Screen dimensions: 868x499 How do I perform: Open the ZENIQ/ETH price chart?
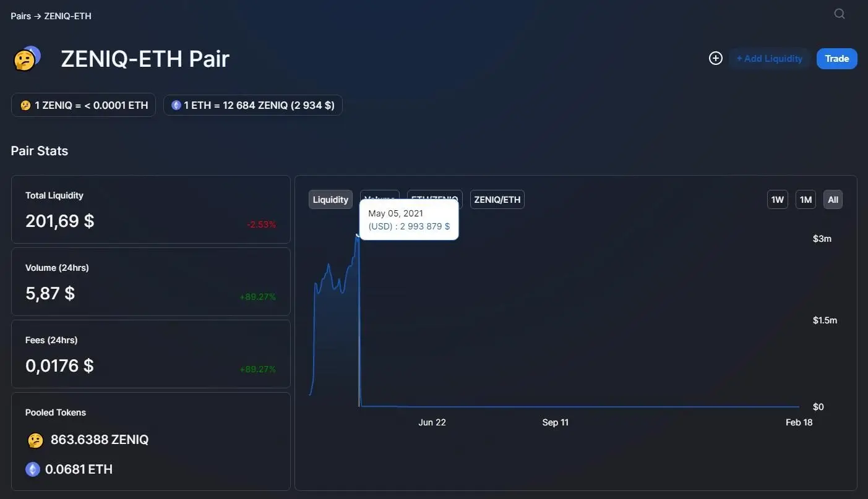click(497, 199)
